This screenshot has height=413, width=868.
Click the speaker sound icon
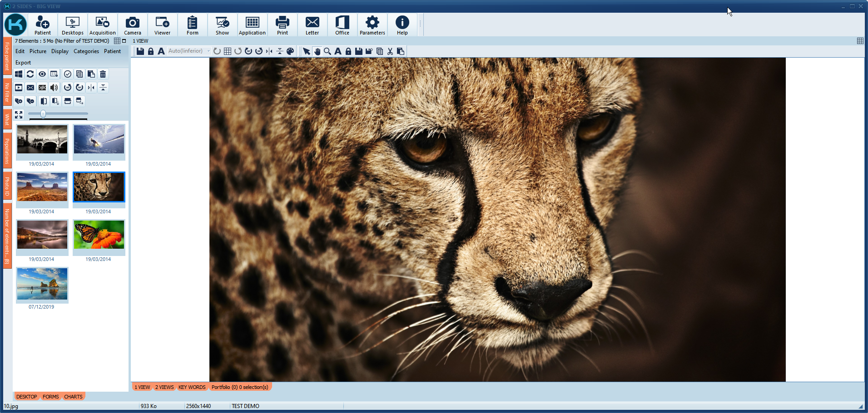[54, 88]
